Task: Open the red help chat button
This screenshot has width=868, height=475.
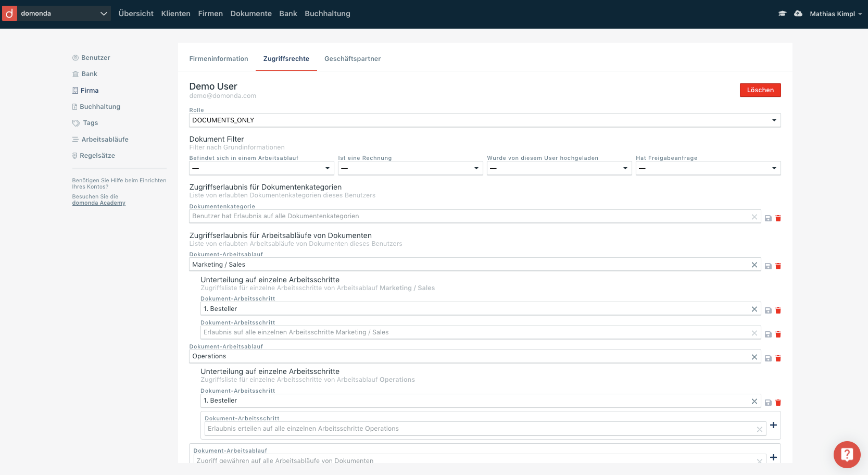Action: (x=847, y=455)
